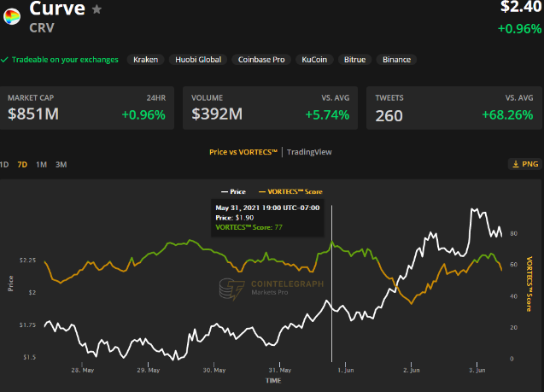Click the Tweets 260 card
This screenshot has height=392, width=544.
click(454, 108)
